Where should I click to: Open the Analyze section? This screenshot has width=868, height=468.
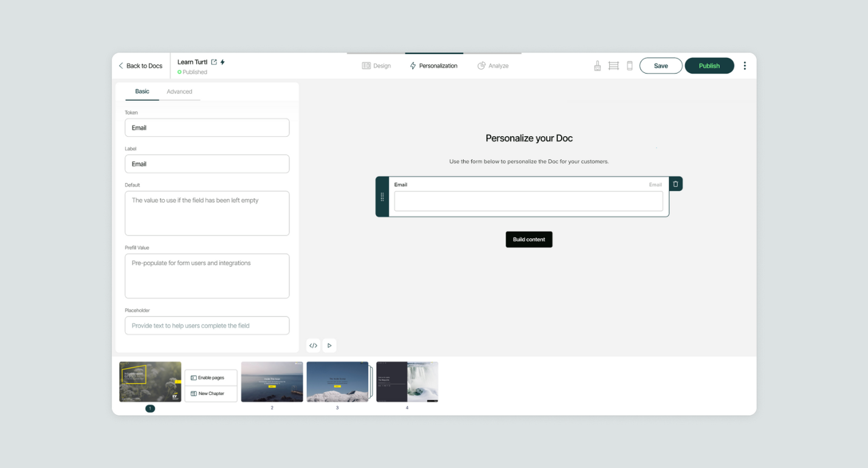[x=493, y=66]
